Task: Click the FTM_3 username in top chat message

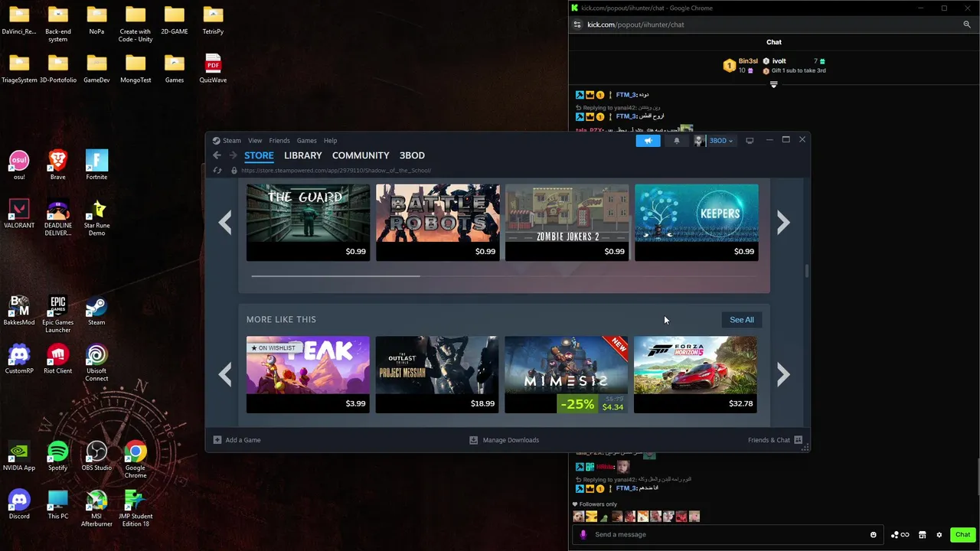Action: pos(626,95)
